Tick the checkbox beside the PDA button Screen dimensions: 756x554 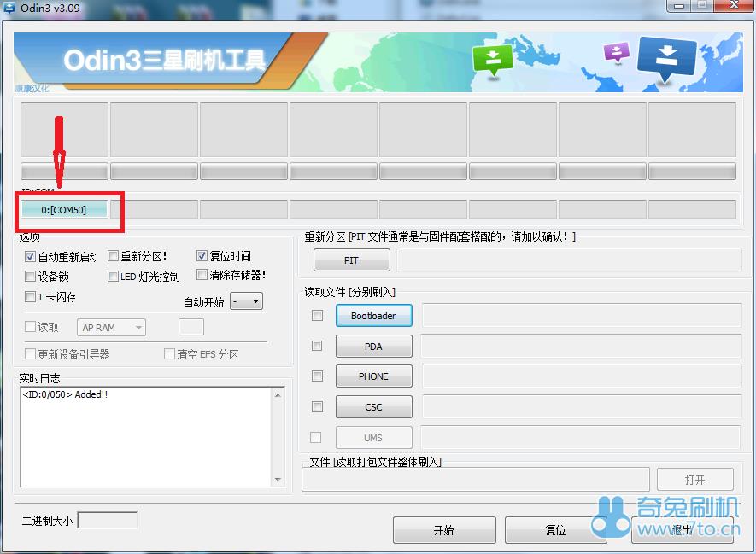318,347
